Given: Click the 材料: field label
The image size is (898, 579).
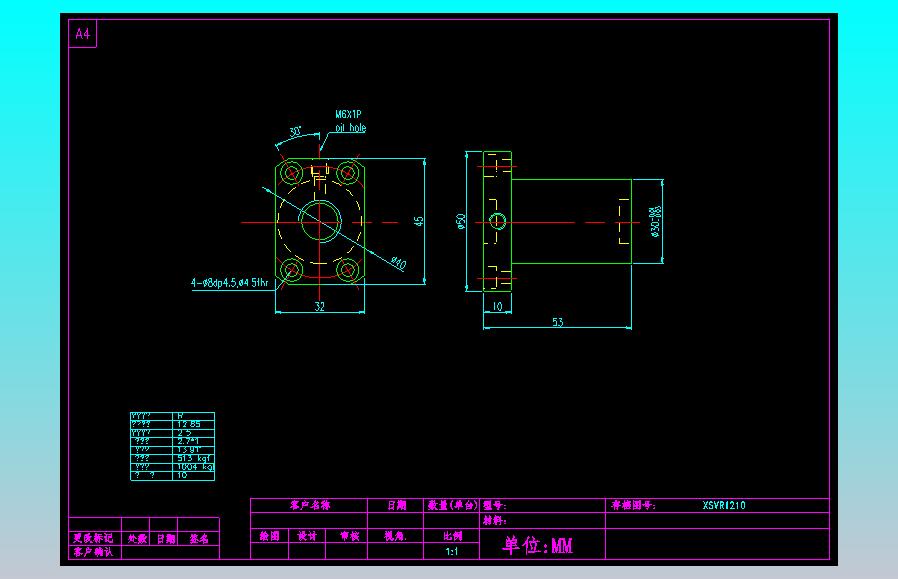Looking at the screenshot, I should click(494, 521).
